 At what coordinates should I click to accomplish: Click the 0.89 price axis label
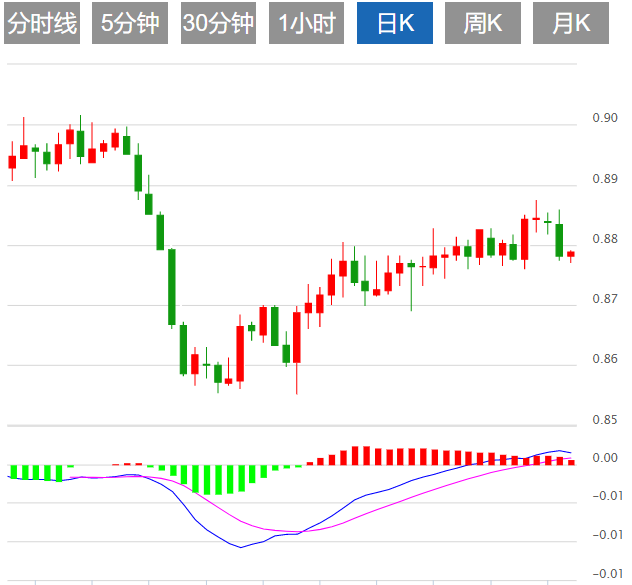[605, 179]
